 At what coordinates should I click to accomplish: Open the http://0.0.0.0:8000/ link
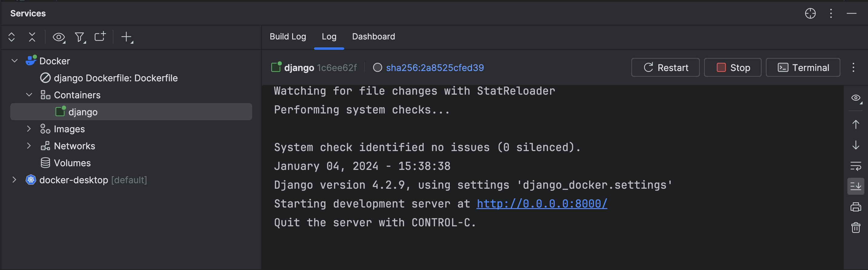[x=542, y=204]
